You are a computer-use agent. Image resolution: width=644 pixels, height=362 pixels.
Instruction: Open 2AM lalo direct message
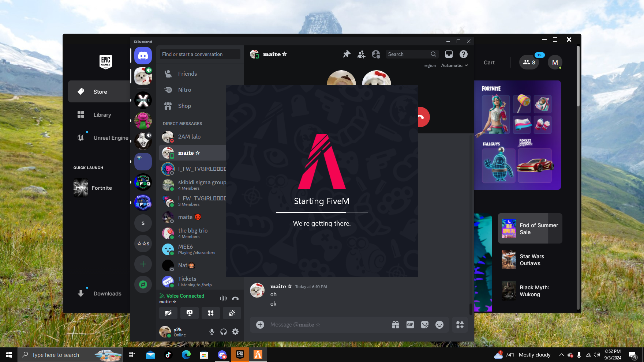coord(192,137)
